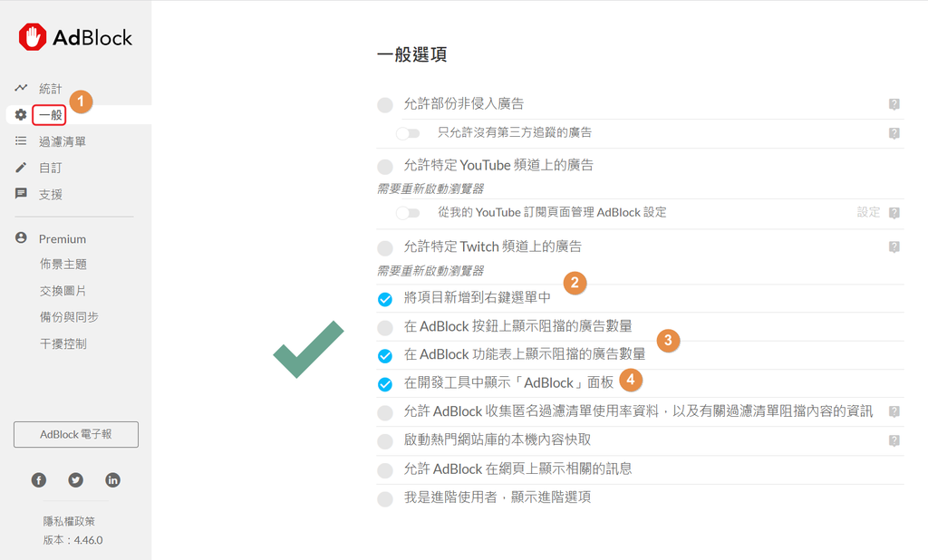
Task: Open the 佈景主題 Premium menu item
Action: pyautogui.click(x=63, y=264)
